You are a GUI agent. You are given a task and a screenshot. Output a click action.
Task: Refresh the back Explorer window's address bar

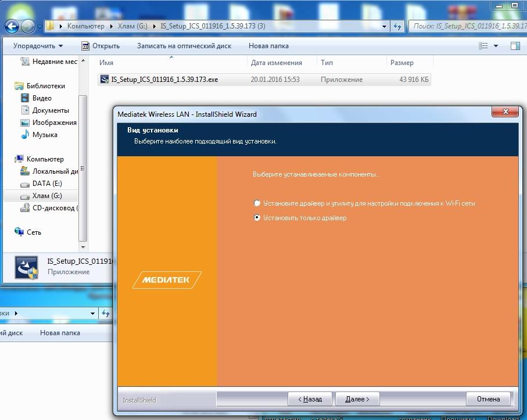106,314
